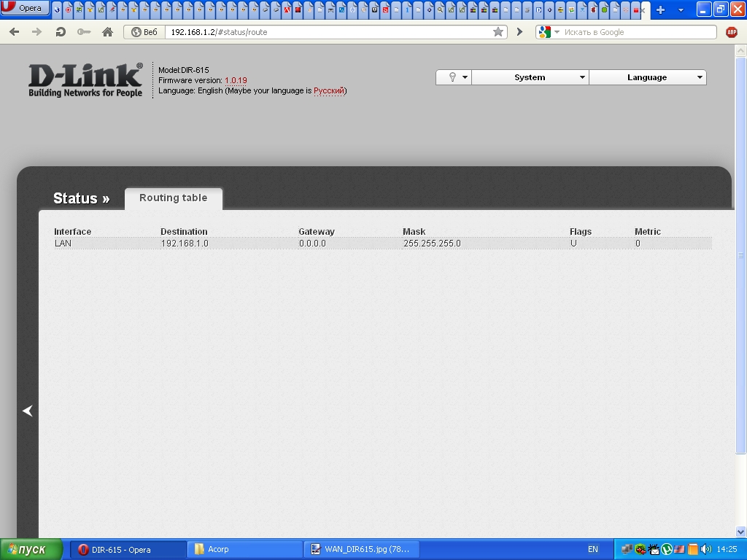Open the mail notifier tray icon

pos(653,550)
